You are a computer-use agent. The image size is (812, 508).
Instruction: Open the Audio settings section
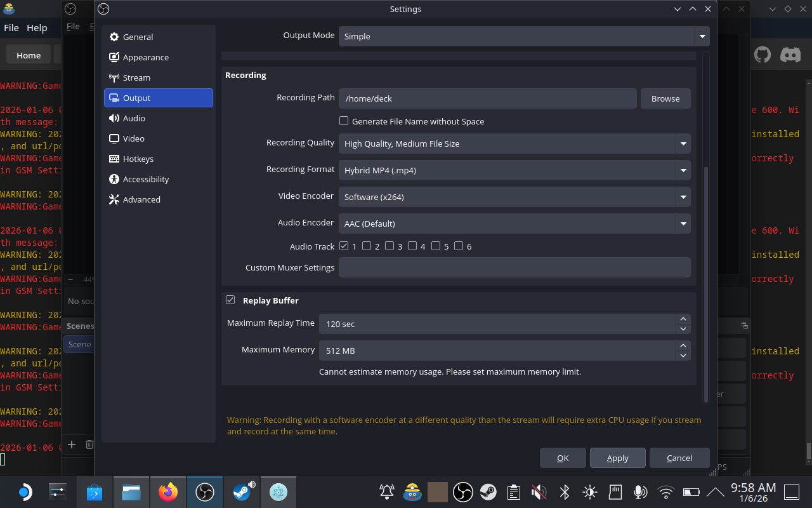tap(134, 118)
